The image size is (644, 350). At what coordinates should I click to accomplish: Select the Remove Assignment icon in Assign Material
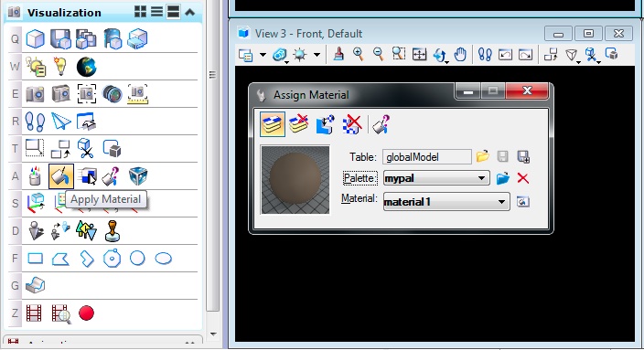click(x=298, y=124)
